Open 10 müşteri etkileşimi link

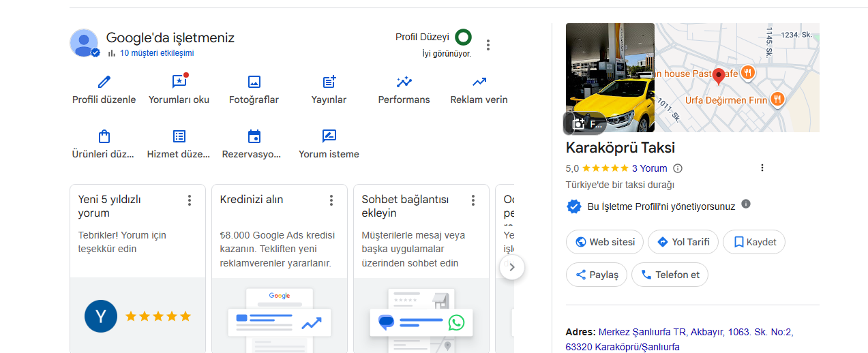(x=157, y=53)
